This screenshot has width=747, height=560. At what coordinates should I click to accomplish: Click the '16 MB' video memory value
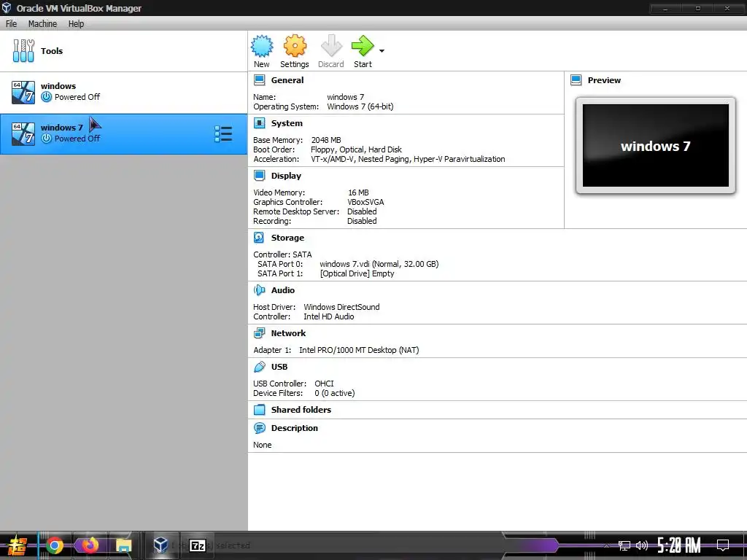[358, 192]
